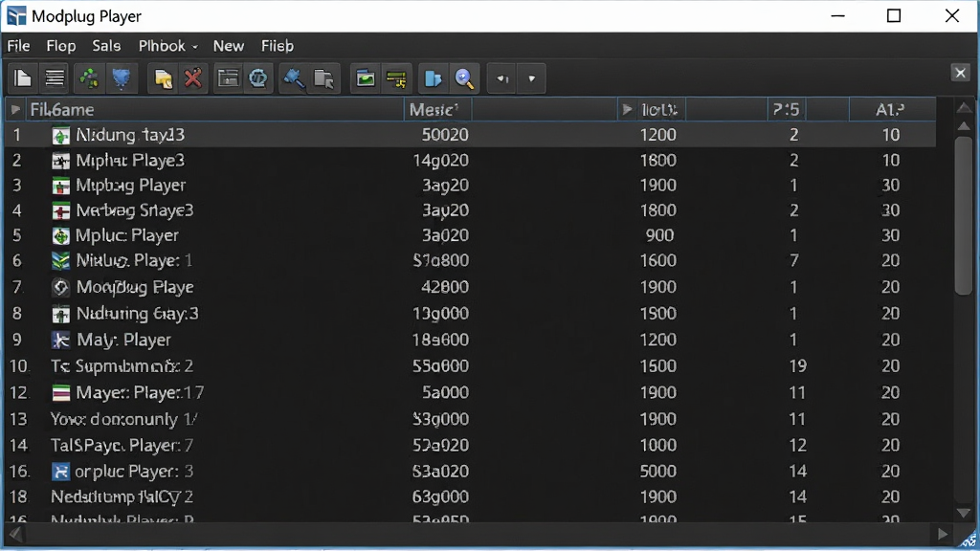Click the blue icon of orpluc Player: 3
The height and width of the screenshot is (551, 980).
click(60, 472)
